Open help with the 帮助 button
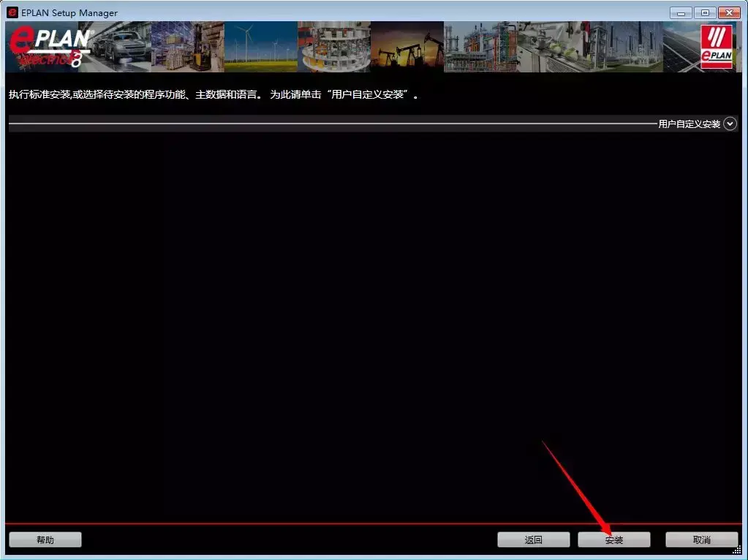 click(45, 539)
